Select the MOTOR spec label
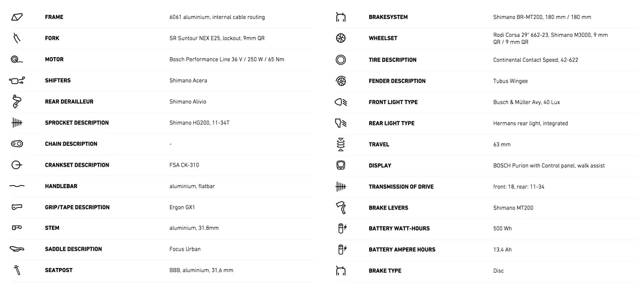 coord(54,60)
